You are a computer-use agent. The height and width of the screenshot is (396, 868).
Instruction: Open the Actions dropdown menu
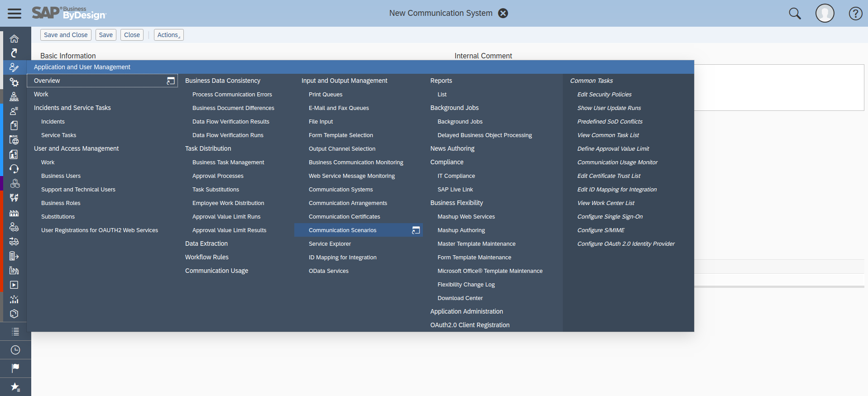[168, 35]
